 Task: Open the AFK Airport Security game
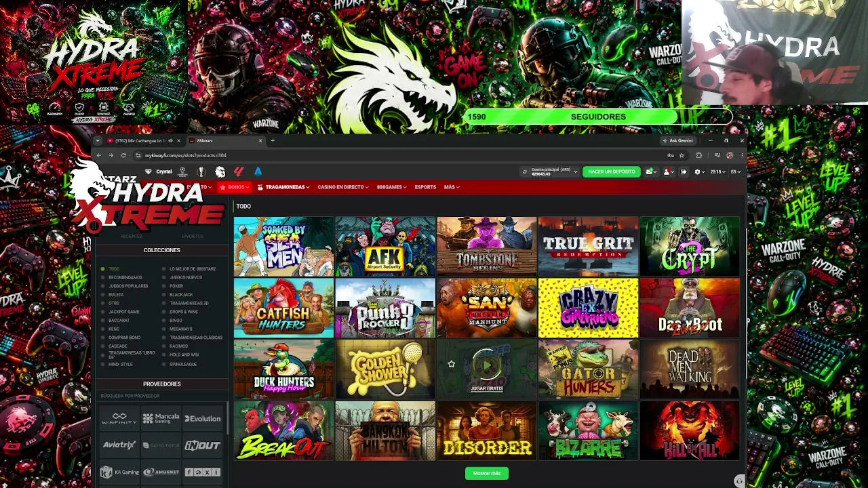point(385,247)
